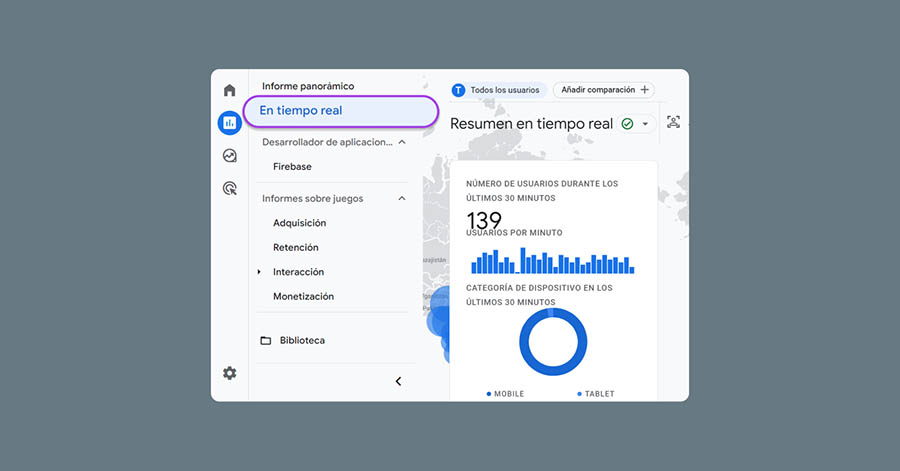Image resolution: width=900 pixels, height=471 pixels.
Task: Click the device category donut chart
Action: 552,342
